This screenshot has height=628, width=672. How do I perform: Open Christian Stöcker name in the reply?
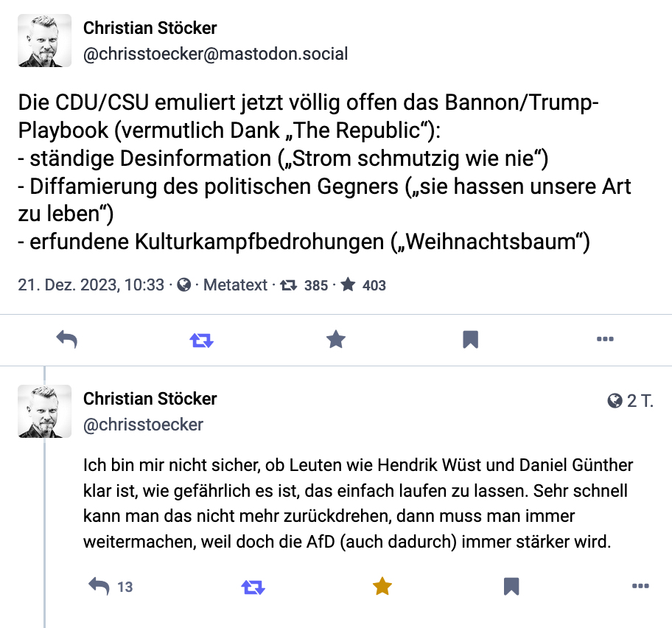click(150, 399)
